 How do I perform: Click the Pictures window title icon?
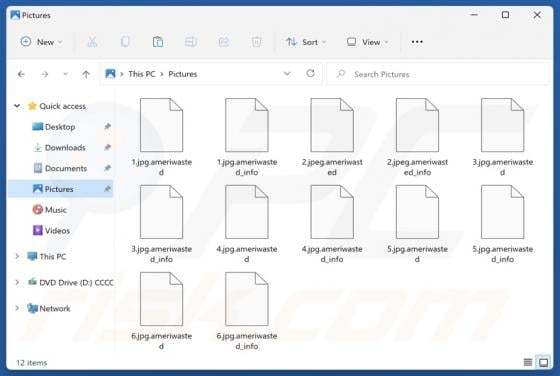point(15,15)
